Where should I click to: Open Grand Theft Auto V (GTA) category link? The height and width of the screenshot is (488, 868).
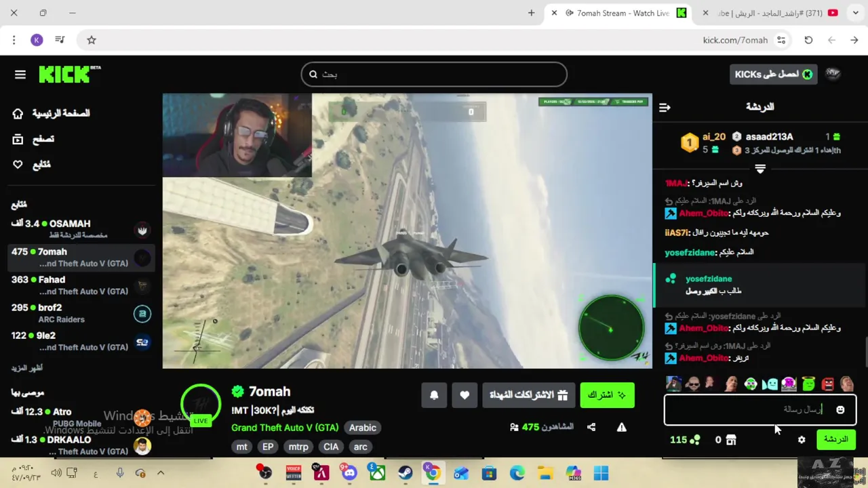click(285, 428)
